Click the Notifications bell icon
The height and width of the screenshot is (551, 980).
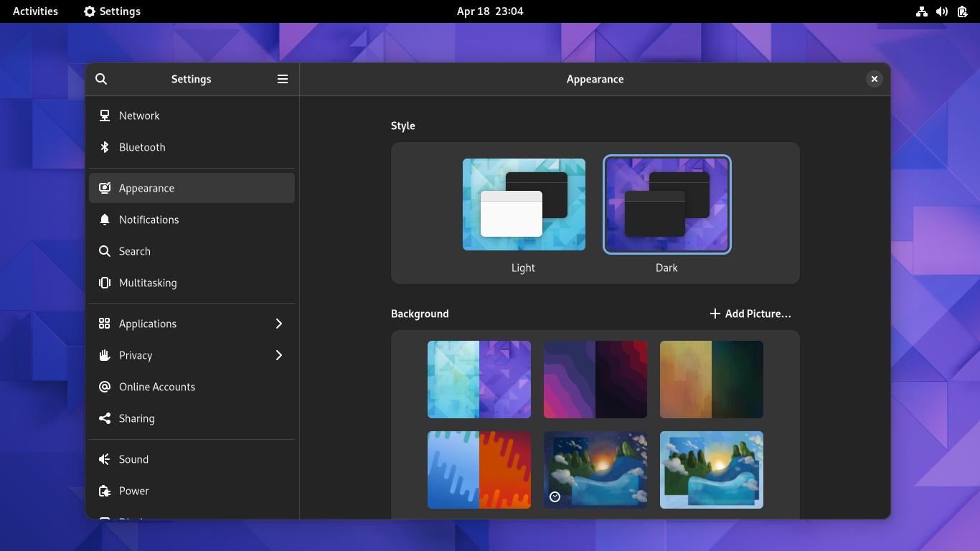click(x=105, y=220)
